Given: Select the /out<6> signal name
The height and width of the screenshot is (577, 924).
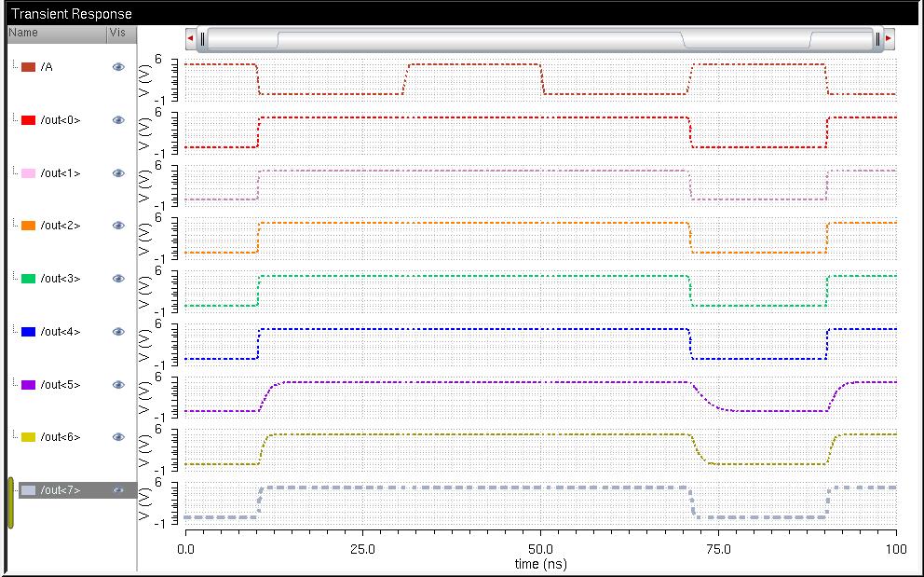Looking at the screenshot, I should (x=61, y=437).
